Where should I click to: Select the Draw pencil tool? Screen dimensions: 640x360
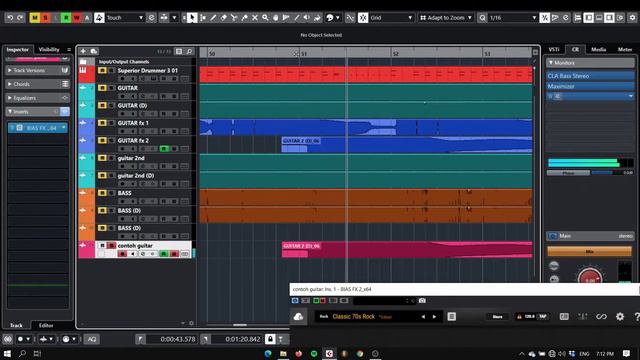click(x=213, y=18)
